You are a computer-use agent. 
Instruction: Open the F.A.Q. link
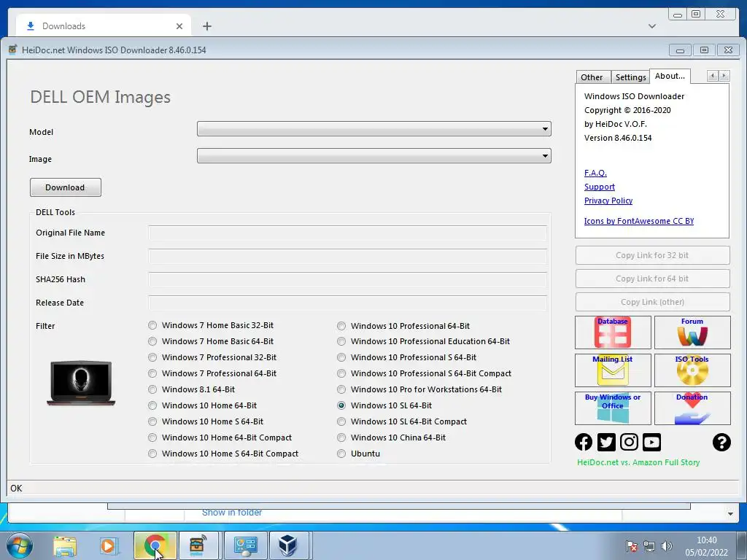pos(595,173)
